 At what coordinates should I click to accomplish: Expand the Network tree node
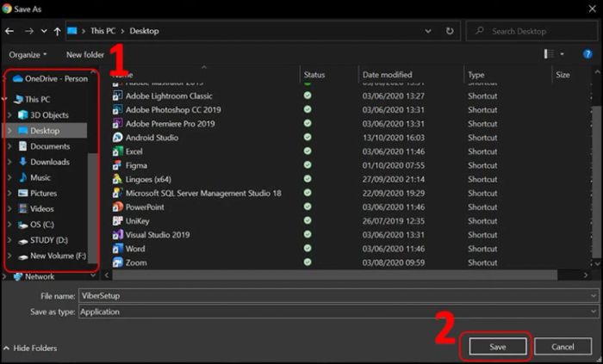tap(4, 276)
